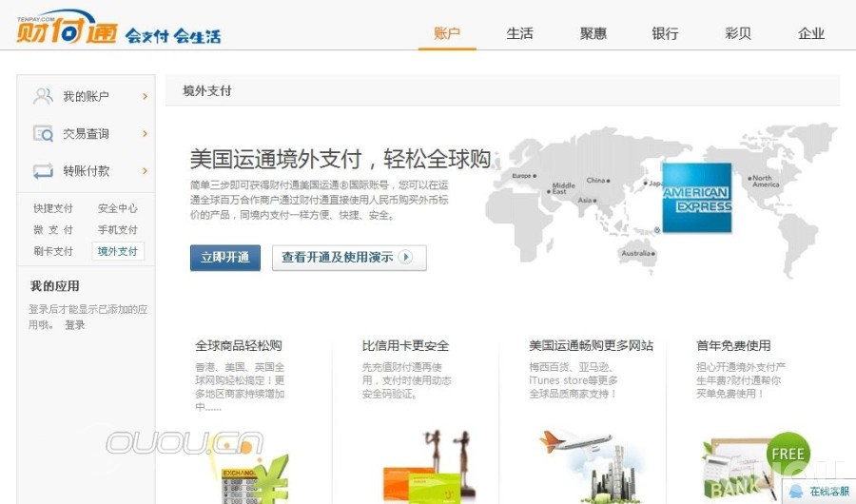Open the 彩贝 tab
The height and width of the screenshot is (504, 856).
(x=738, y=33)
